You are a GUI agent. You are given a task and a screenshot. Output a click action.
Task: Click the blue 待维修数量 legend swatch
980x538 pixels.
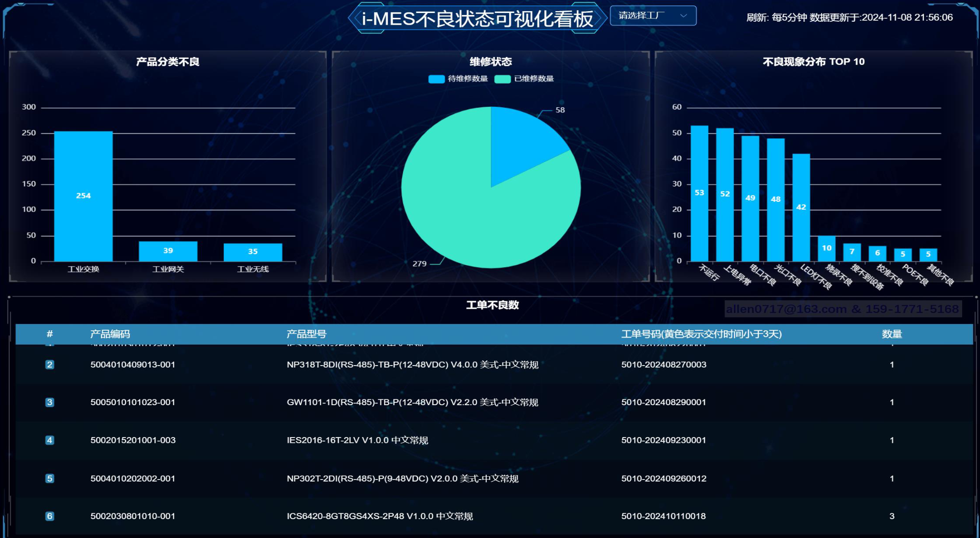click(x=436, y=79)
